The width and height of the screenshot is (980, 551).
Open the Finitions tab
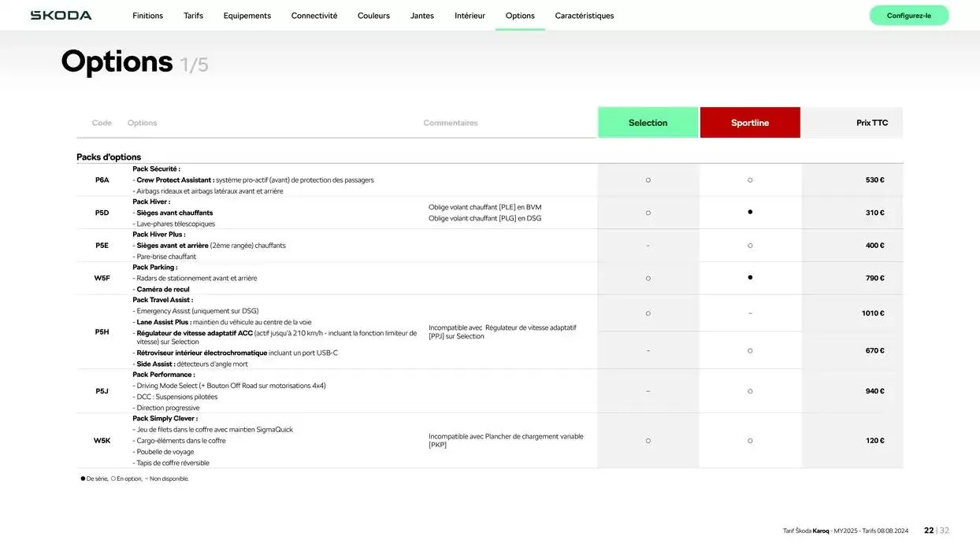(147, 16)
